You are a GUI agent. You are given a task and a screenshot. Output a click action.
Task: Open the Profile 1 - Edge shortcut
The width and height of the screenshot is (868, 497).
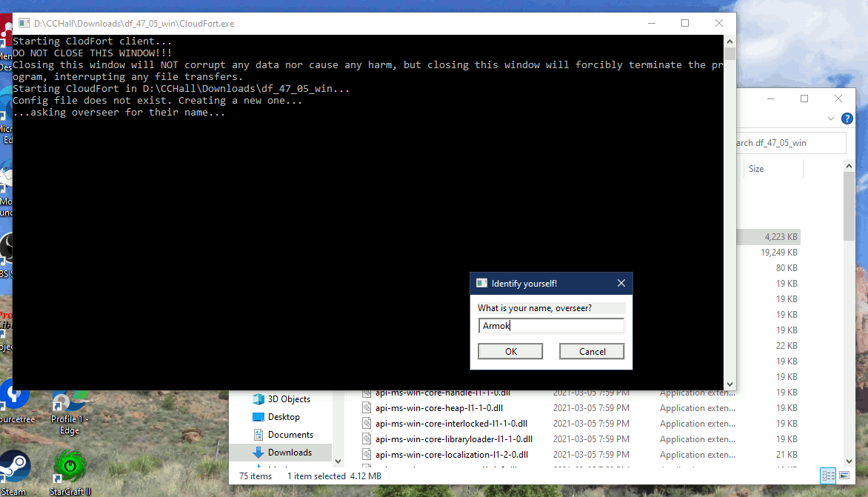[x=70, y=413]
